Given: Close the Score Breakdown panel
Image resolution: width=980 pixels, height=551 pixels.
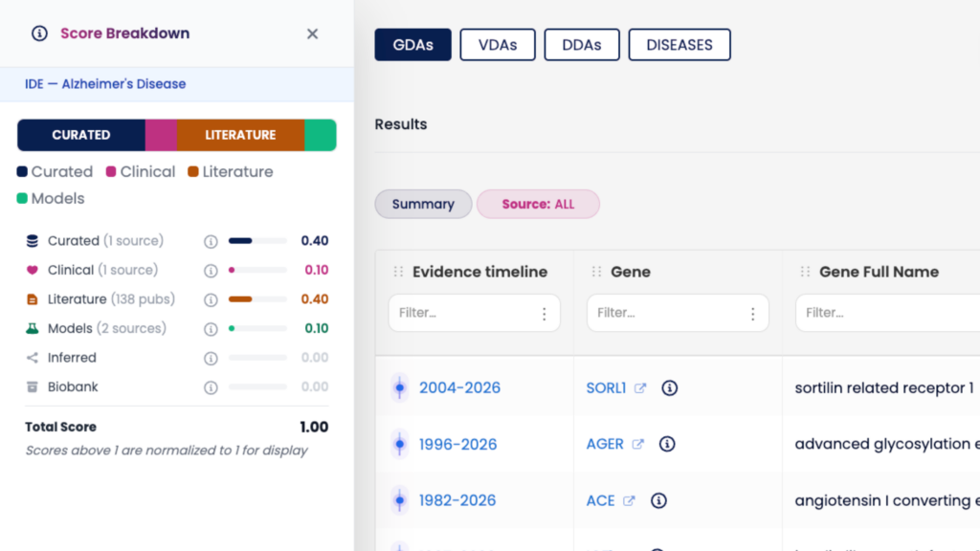Looking at the screenshot, I should (x=312, y=33).
